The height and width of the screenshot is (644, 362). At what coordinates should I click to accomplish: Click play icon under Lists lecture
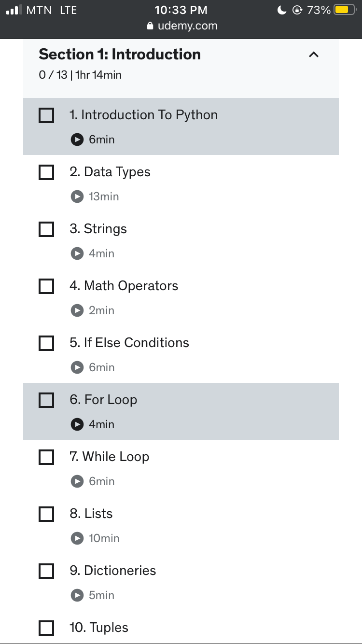click(x=77, y=538)
